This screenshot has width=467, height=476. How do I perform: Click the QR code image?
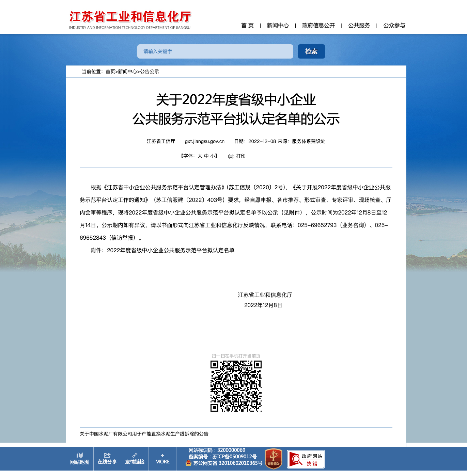(236, 386)
